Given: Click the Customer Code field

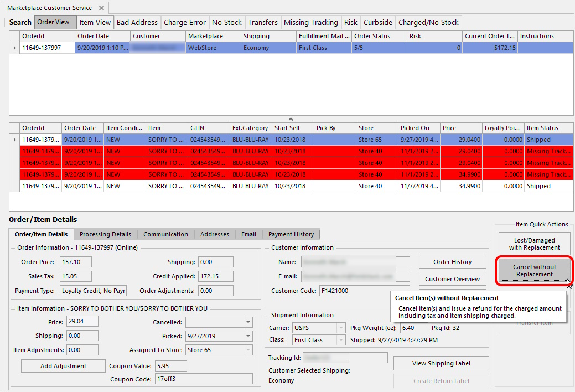Looking at the screenshot, I should 364,291.
